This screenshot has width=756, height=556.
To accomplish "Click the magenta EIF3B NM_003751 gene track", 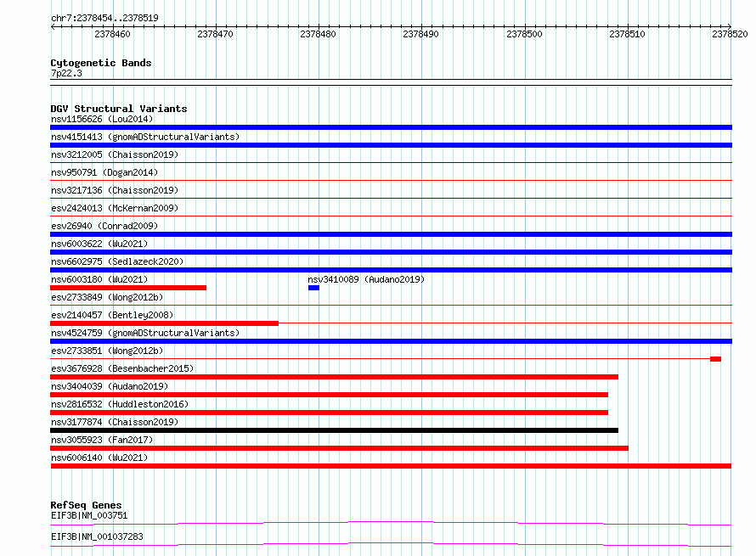I will (391, 523).
